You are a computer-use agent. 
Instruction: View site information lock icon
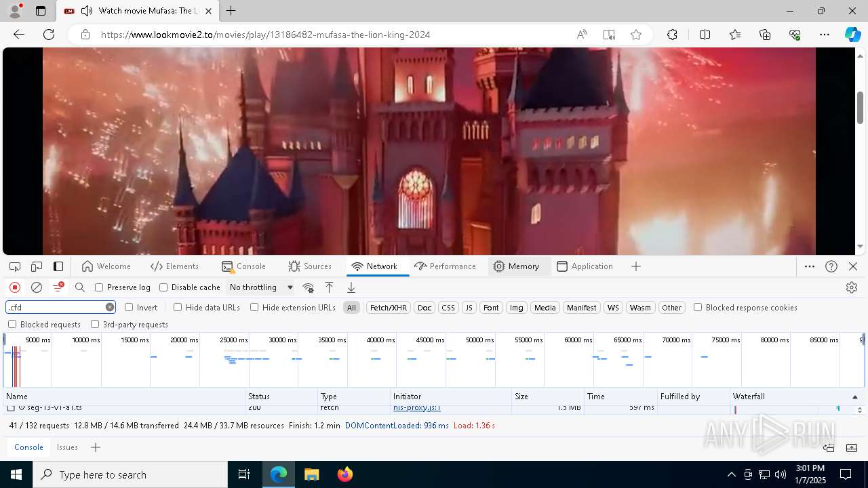[x=85, y=35]
